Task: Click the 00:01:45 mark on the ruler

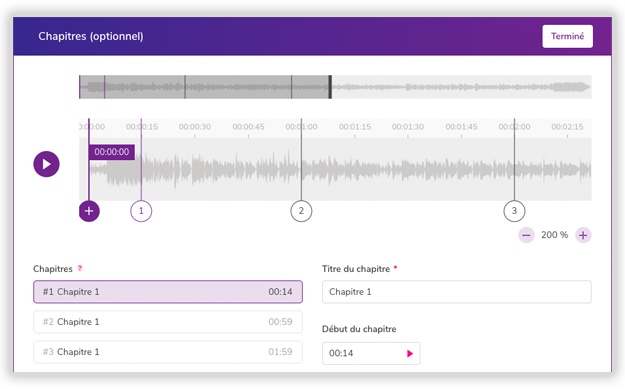Action: pos(461,127)
